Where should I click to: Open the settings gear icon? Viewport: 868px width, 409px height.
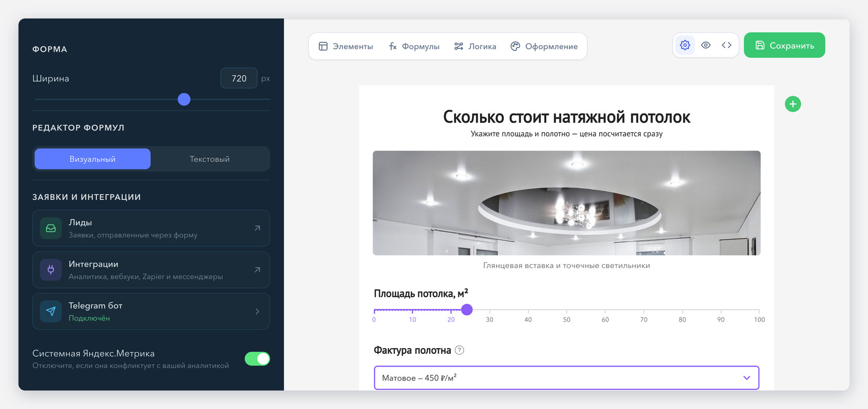(x=685, y=46)
